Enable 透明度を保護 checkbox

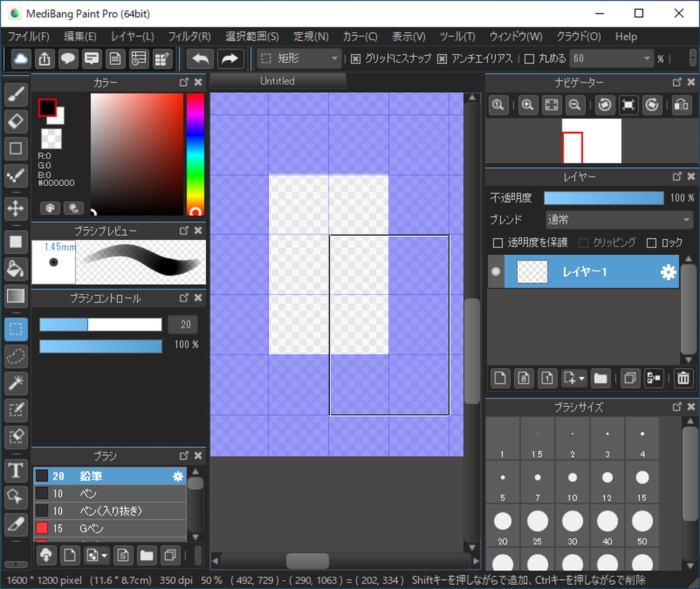[x=498, y=243]
